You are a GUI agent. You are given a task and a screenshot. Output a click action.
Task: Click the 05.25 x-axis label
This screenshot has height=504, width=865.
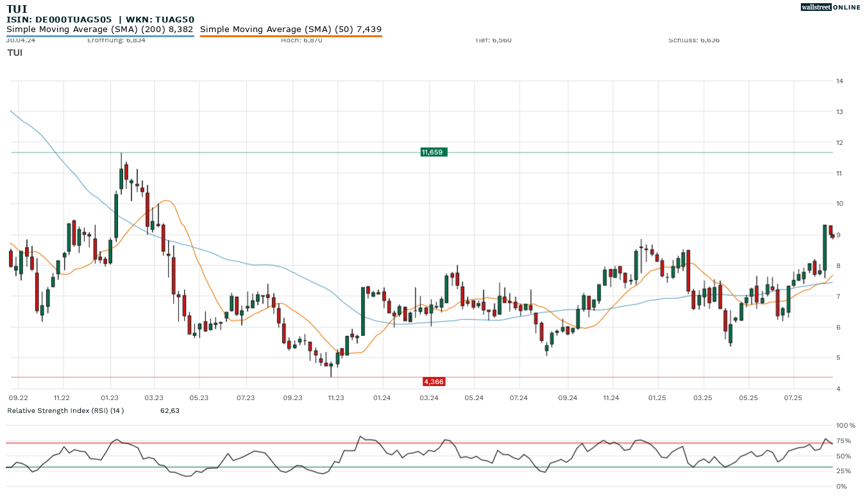tap(748, 398)
